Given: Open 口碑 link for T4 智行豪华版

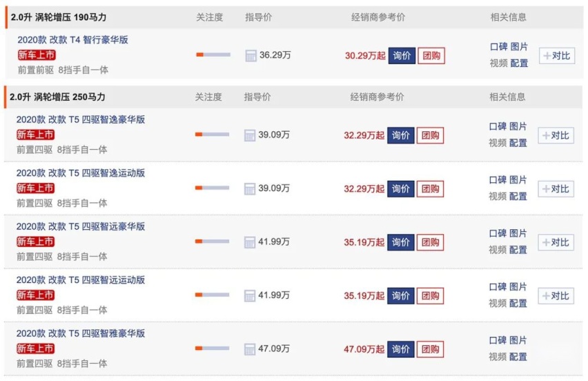Looking at the screenshot, I should coord(499,47).
